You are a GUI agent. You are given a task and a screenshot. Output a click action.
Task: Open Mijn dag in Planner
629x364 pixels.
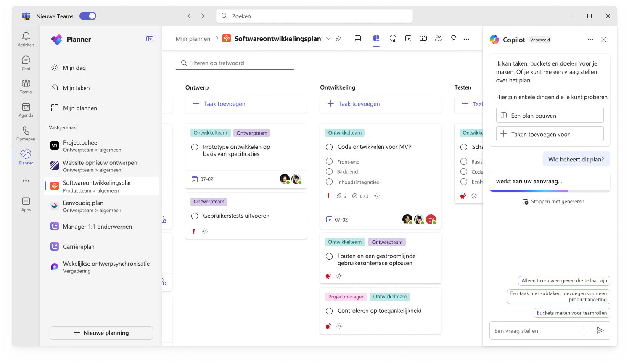pyautogui.click(x=101, y=68)
